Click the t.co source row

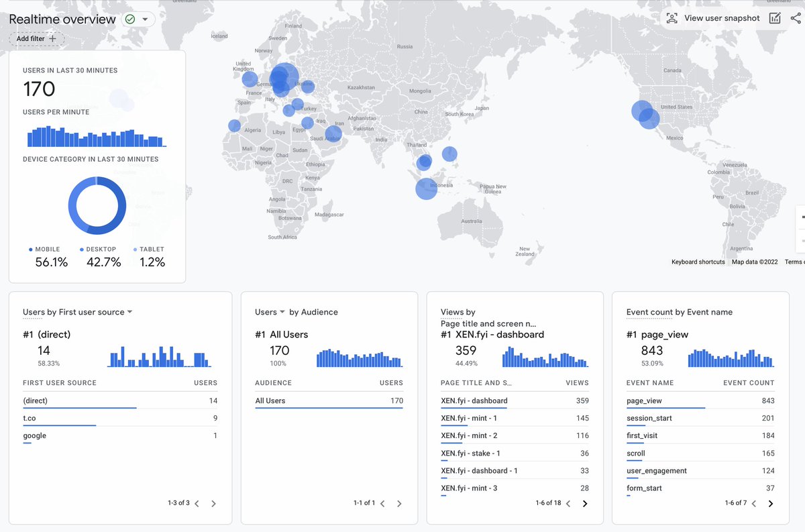pyautogui.click(x=120, y=418)
